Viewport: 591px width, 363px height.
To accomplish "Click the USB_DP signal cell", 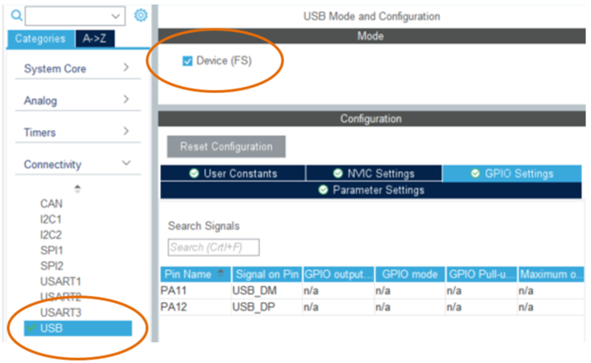I will coord(267,307).
